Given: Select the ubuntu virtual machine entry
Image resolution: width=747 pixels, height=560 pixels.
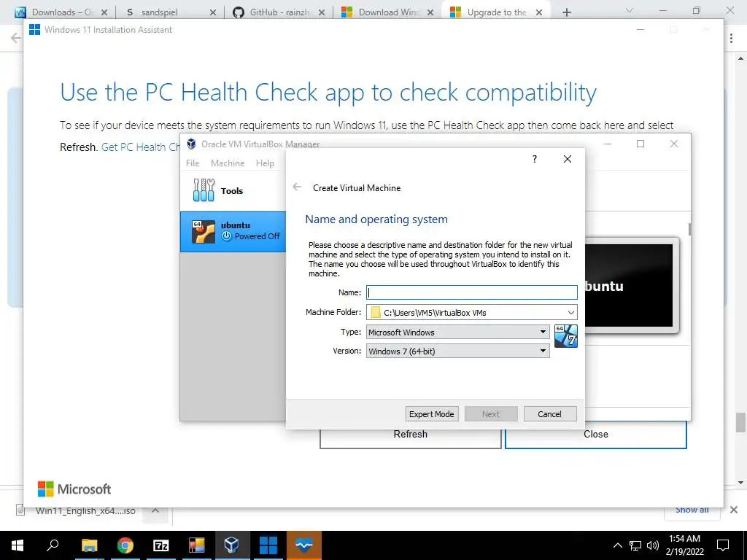Looking at the screenshot, I should point(233,231).
